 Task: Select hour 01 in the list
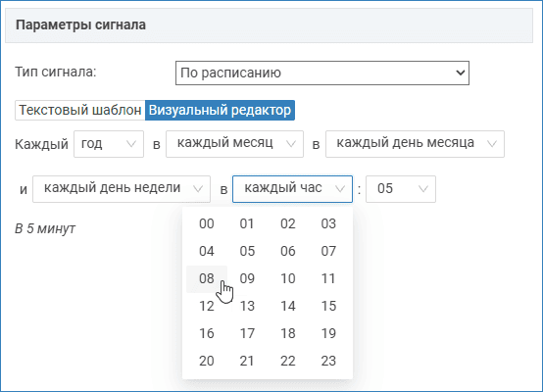(247, 224)
